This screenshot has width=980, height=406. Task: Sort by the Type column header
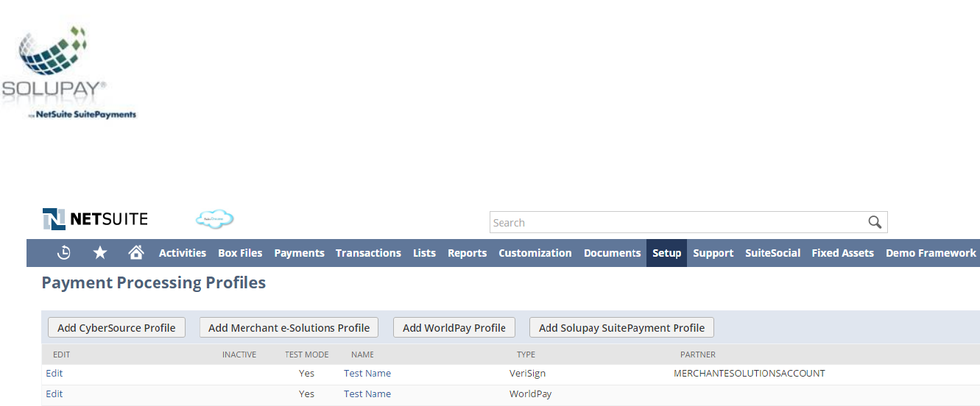(x=526, y=355)
